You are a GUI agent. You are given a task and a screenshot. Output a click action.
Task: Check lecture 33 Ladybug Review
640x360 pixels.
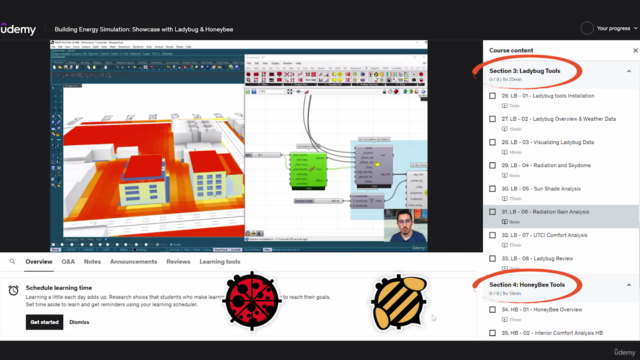493,259
